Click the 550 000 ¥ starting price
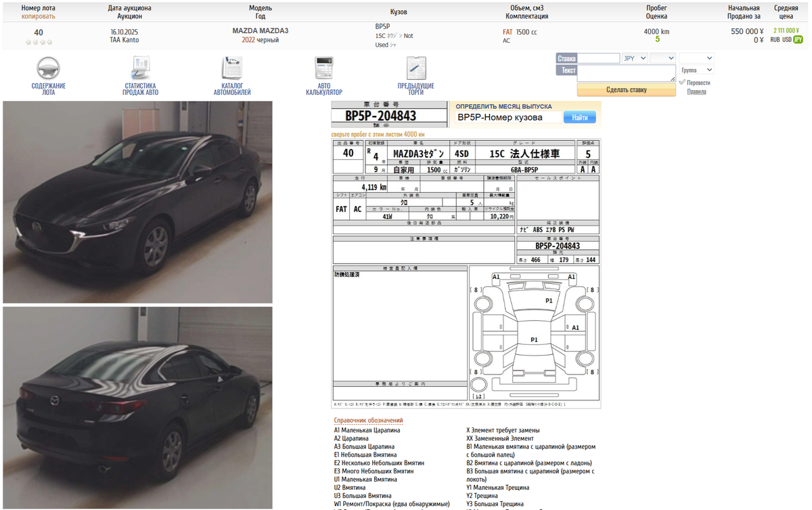Image resolution: width=812 pixels, height=510 pixels. click(747, 31)
